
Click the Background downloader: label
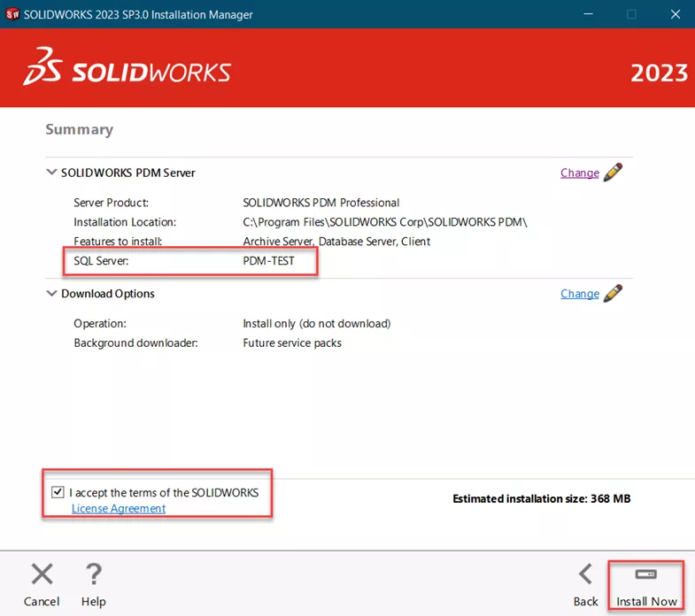135,343
